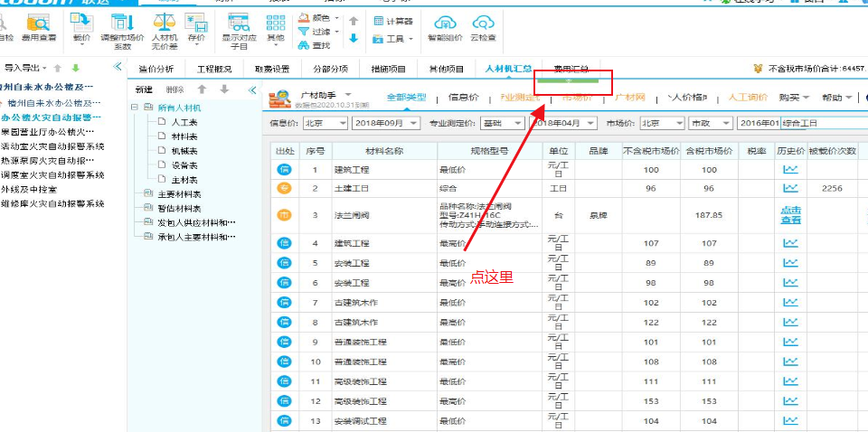Click 不含税市场价 column header
Screen dimensions: 868x432
point(651,150)
